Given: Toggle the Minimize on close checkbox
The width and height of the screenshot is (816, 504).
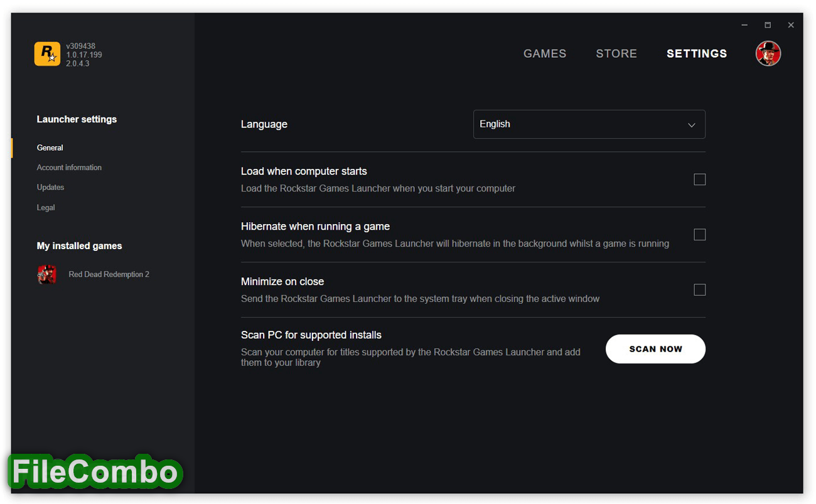Looking at the screenshot, I should (700, 290).
